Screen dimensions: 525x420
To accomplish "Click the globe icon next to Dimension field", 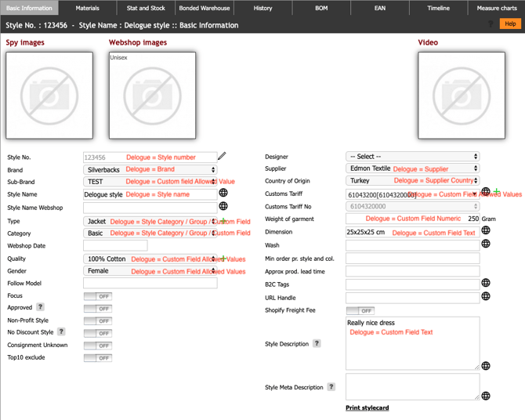I will 486,230.
